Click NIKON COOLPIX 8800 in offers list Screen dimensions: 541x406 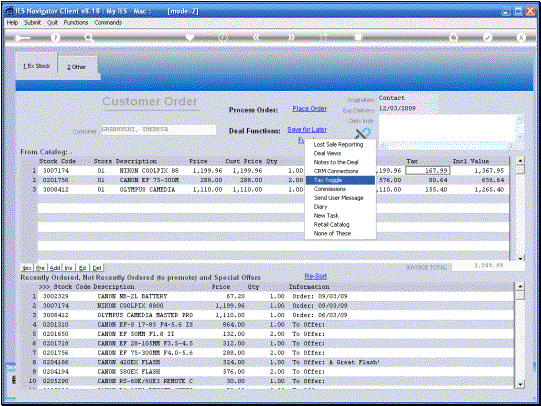130,306
